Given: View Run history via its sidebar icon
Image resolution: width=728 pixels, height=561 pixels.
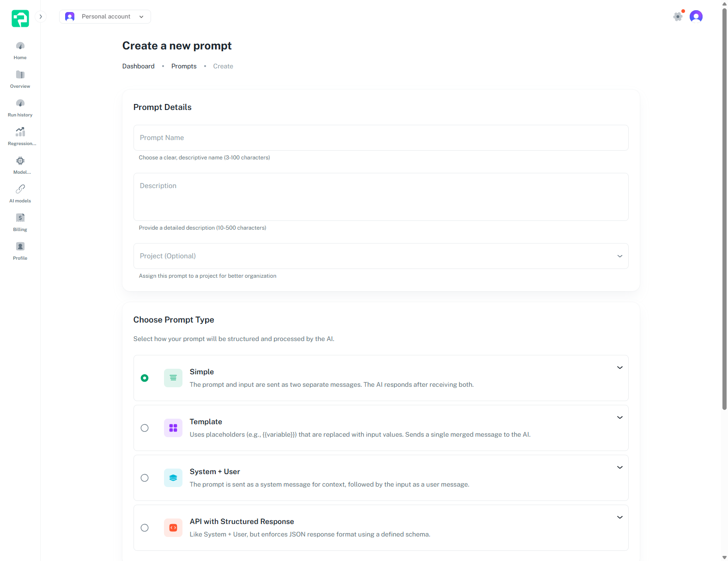Looking at the screenshot, I should point(20,107).
